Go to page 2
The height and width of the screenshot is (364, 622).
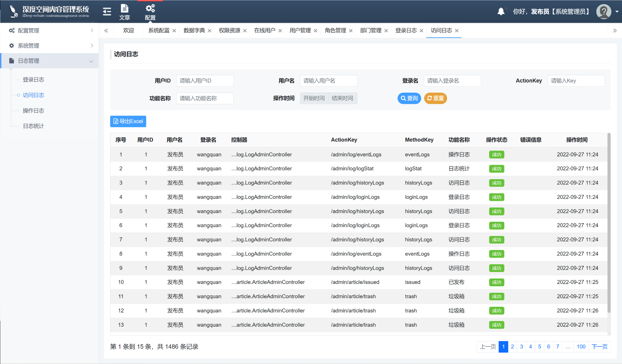click(x=512, y=347)
